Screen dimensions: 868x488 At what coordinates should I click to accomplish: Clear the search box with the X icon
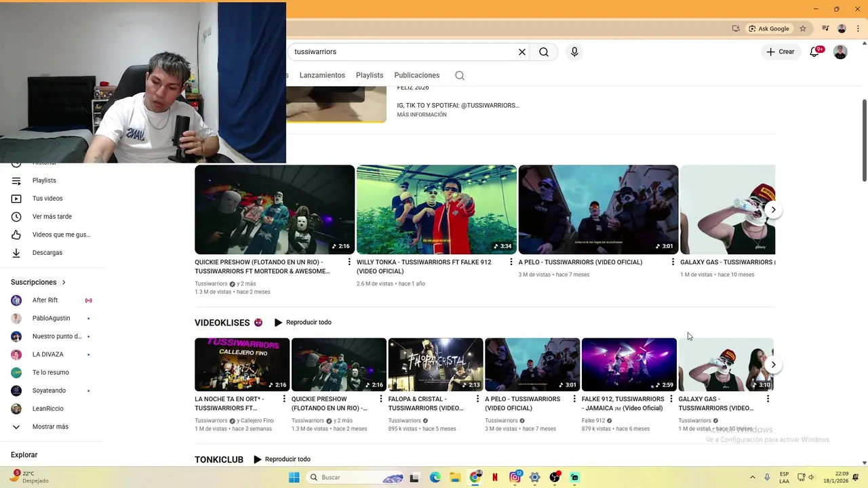coord(522,52)
